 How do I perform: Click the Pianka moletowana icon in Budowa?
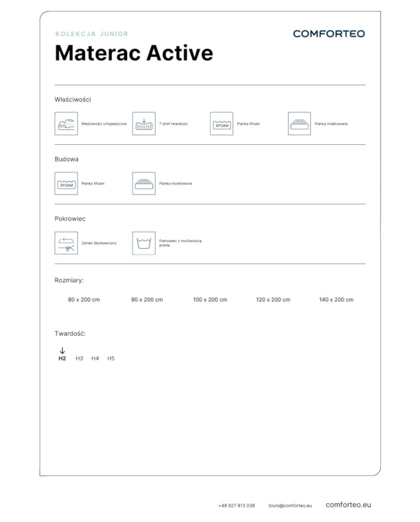pos(144,183)
